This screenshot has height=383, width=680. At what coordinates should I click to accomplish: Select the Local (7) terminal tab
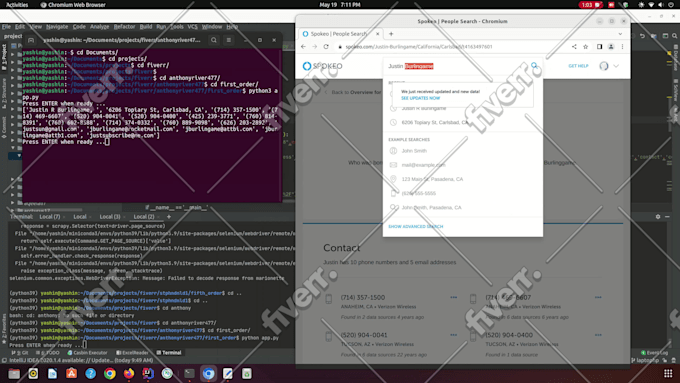[x=49, y=216]
